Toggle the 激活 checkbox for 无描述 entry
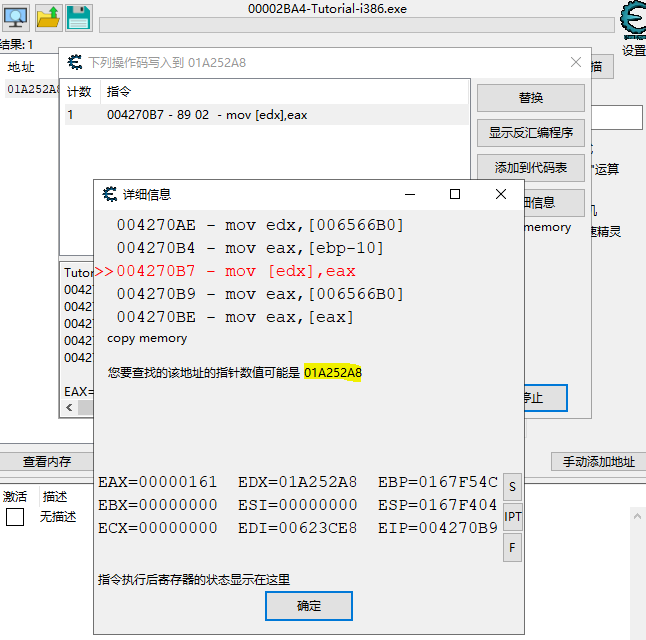 coord(15,517)
